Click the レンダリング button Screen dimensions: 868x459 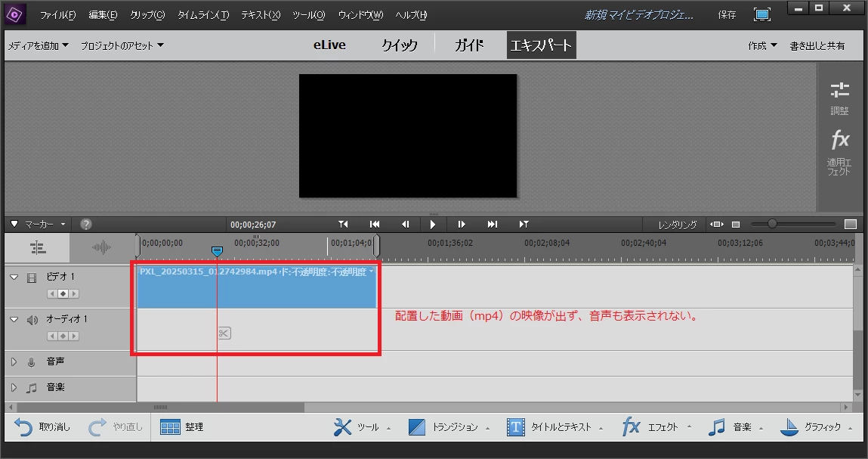pos(677,225)
